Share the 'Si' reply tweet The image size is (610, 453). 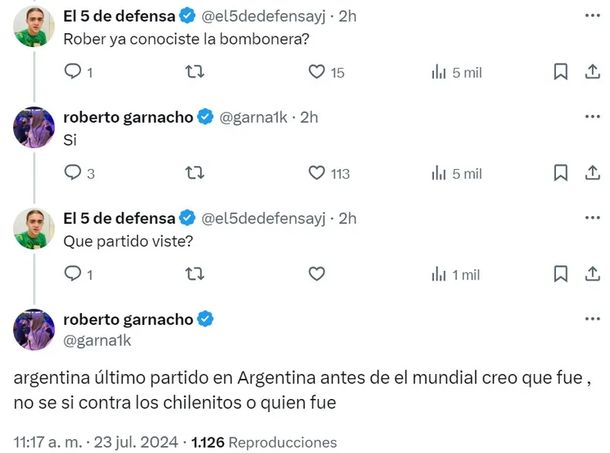click(x=590, y=173)
